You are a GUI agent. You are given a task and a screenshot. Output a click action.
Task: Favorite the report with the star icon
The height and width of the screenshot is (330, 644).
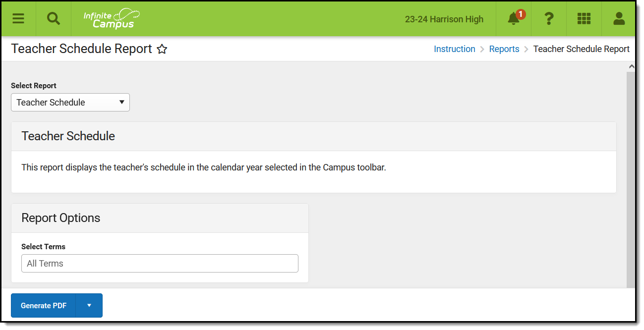[162, 49]
